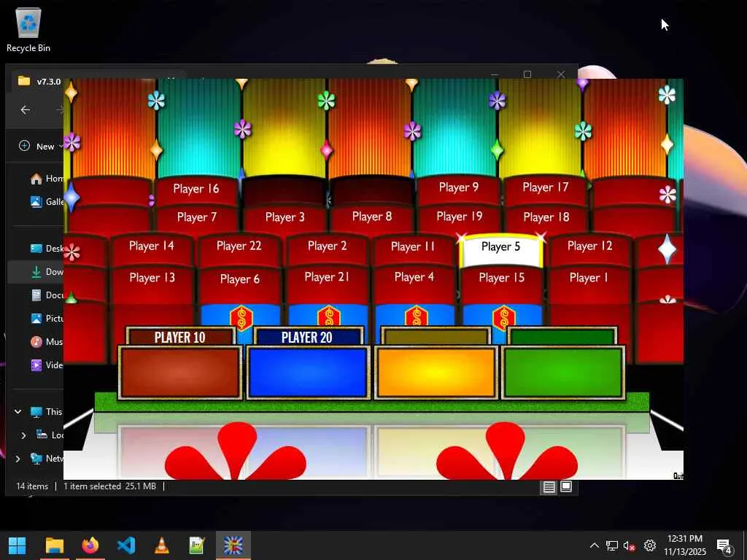Click the empty green podium name plate
Screen dimensions: 747x560
[562, 337]
